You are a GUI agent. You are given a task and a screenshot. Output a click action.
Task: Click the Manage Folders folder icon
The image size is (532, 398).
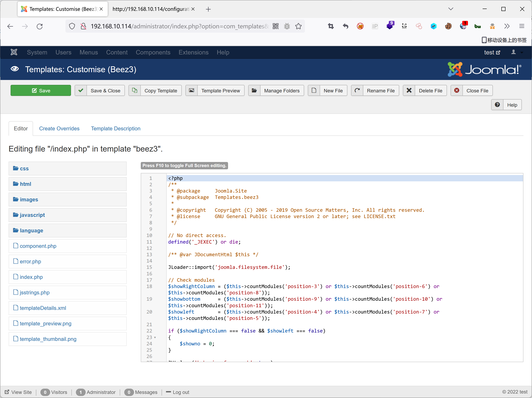(x=254, y=90)
